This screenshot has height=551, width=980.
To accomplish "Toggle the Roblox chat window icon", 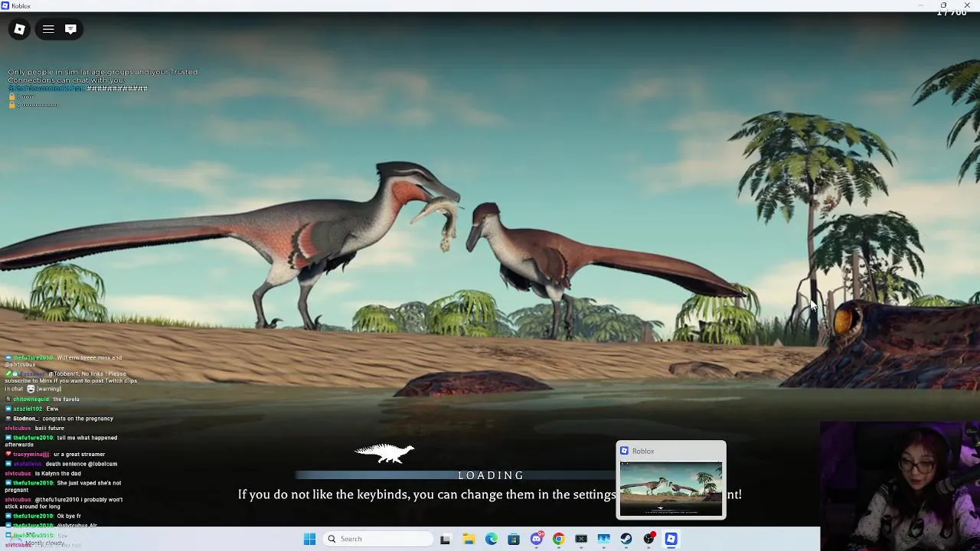I will coord(70,29).
